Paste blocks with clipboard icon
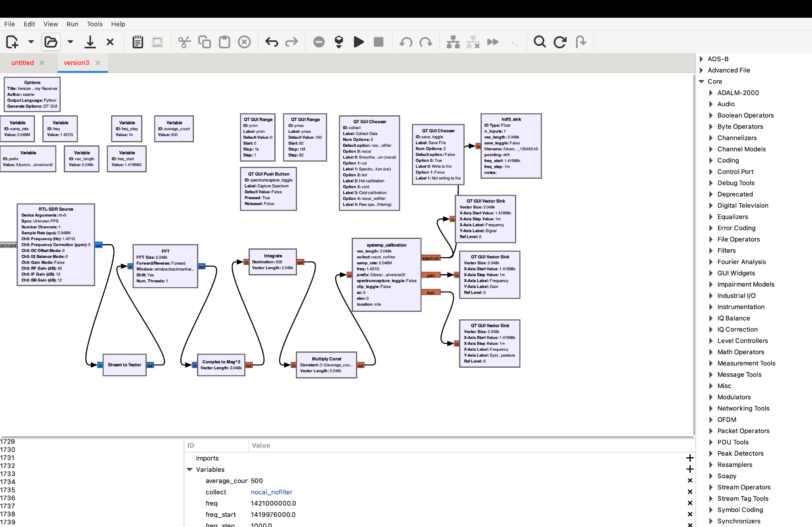This screenshot has height=527, width=812. point(224,42)
